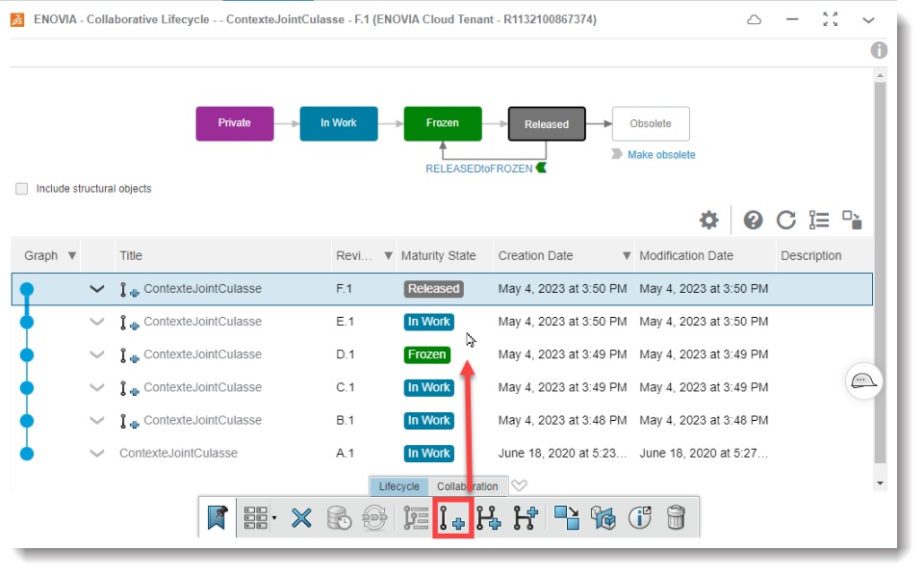Click the revision list tree icon
This screenshot has width=924, height=575.
click(416, 518)
